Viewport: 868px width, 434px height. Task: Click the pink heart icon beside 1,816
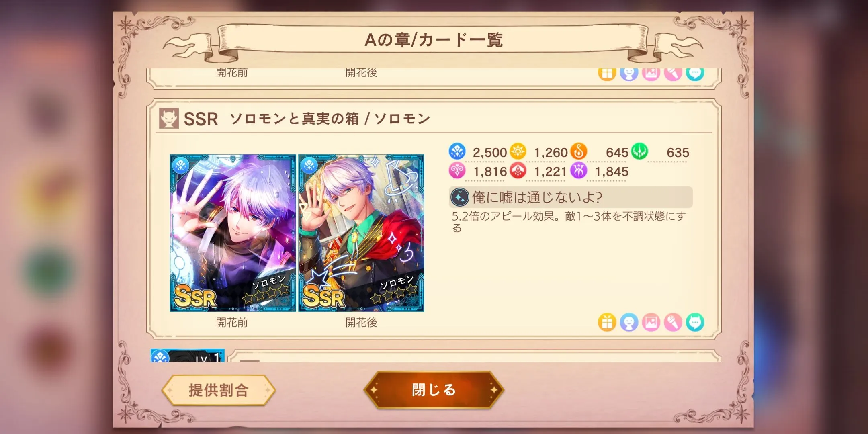point(457,171)
